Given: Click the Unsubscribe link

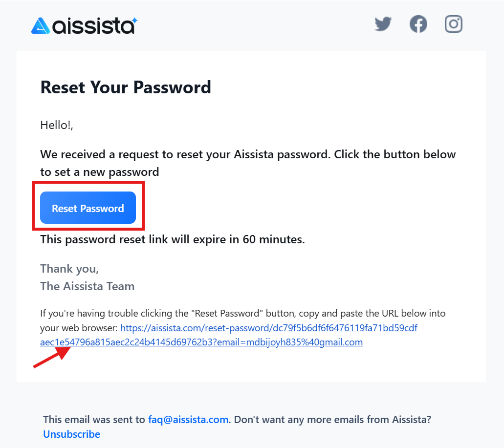Looking at the screenshot, I should pyautogui.click(x=71, y=434).
